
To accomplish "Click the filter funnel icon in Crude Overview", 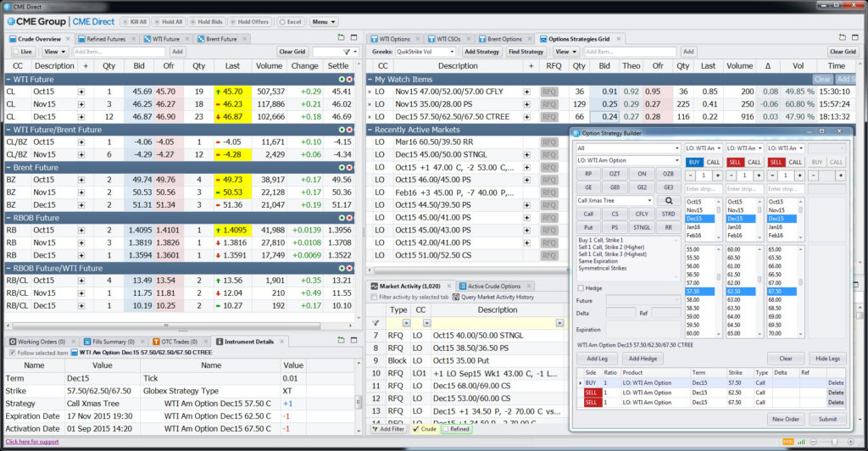I will pyautogui.click(x=346, y=52).
